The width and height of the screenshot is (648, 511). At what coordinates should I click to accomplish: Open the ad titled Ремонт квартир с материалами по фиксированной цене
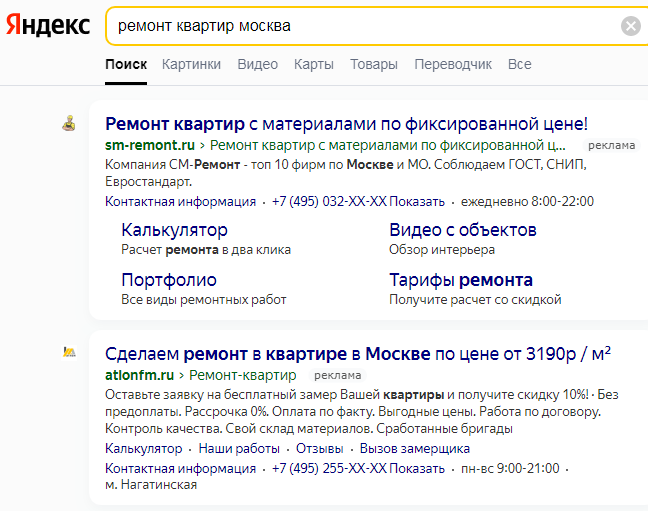pyautogui.click(x=346, y=124)
